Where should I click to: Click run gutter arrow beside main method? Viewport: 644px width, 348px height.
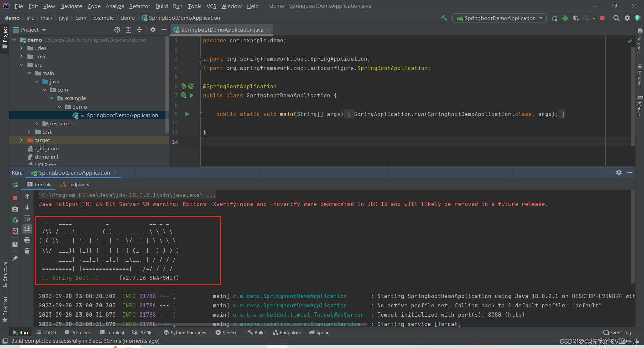[x=187, y=114]
